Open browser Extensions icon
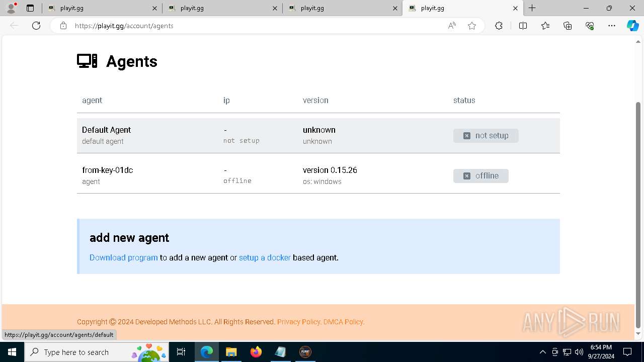This screenshot has height=362, width=644. tap(499, 26)
